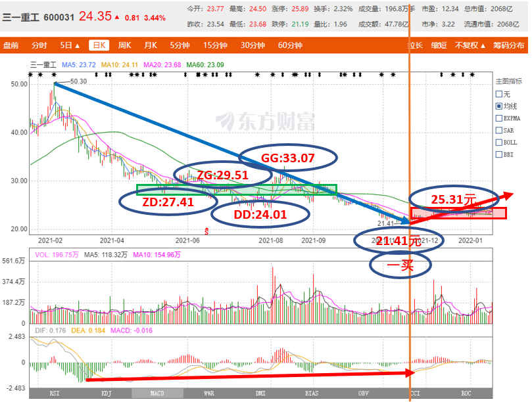Click the volume MA10: 154.96万 label
This screenshot has height=402, width=532.
(157, 255)
